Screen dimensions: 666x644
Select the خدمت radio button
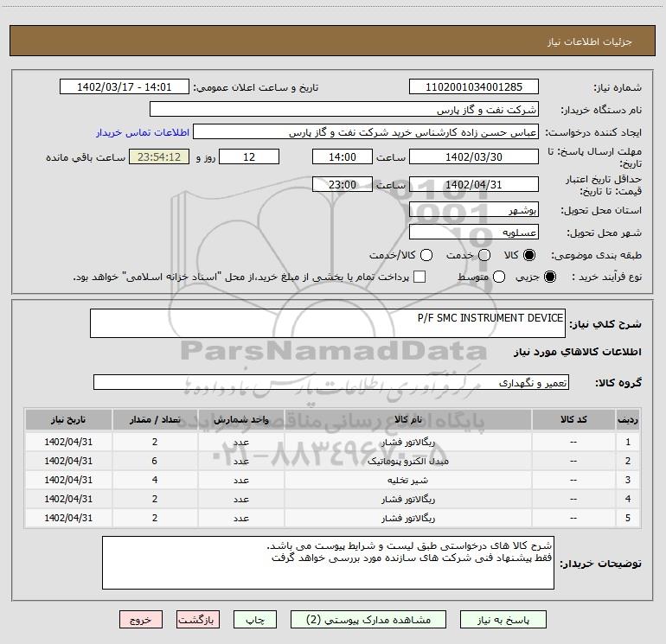pyautogui.click(x=484, y=255)
